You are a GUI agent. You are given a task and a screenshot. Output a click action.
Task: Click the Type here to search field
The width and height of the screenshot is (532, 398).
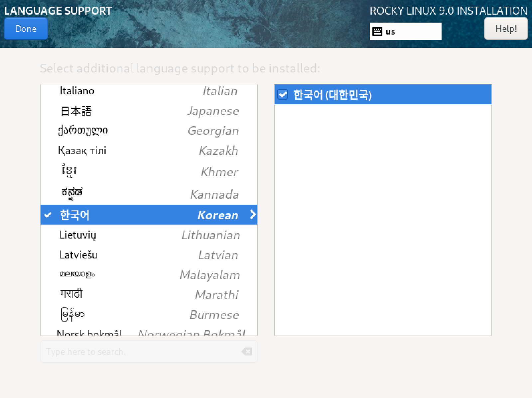[149, 351]
